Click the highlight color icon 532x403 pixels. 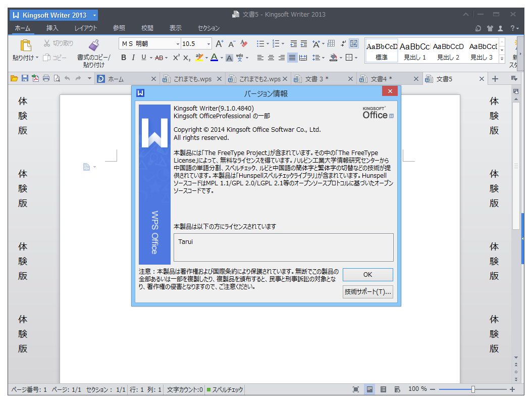(200, 58)
